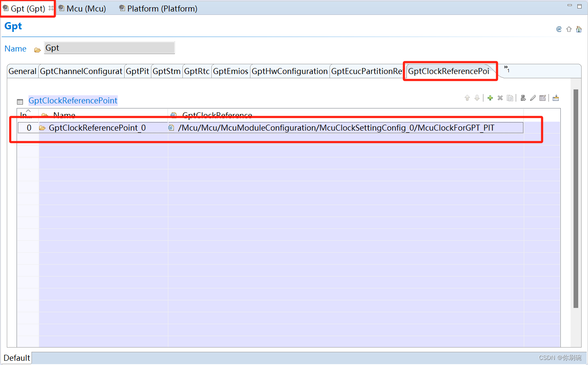Open the GptChannelConfigurat tab
This screenshot has width=588, height=365.
click(x=81, y=71)
